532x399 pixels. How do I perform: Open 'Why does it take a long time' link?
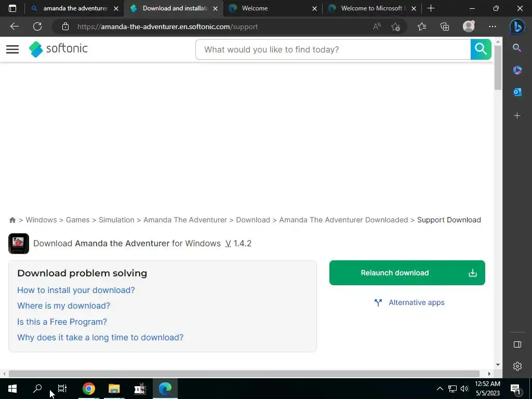click(x=100, y=337)
